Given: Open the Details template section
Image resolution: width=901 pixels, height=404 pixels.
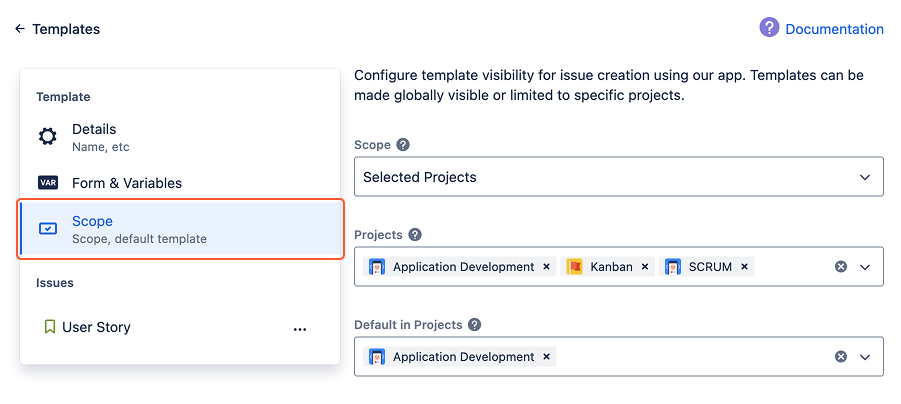Looking at the screenshot, I should pyautogui.click(x=94, y=137).
